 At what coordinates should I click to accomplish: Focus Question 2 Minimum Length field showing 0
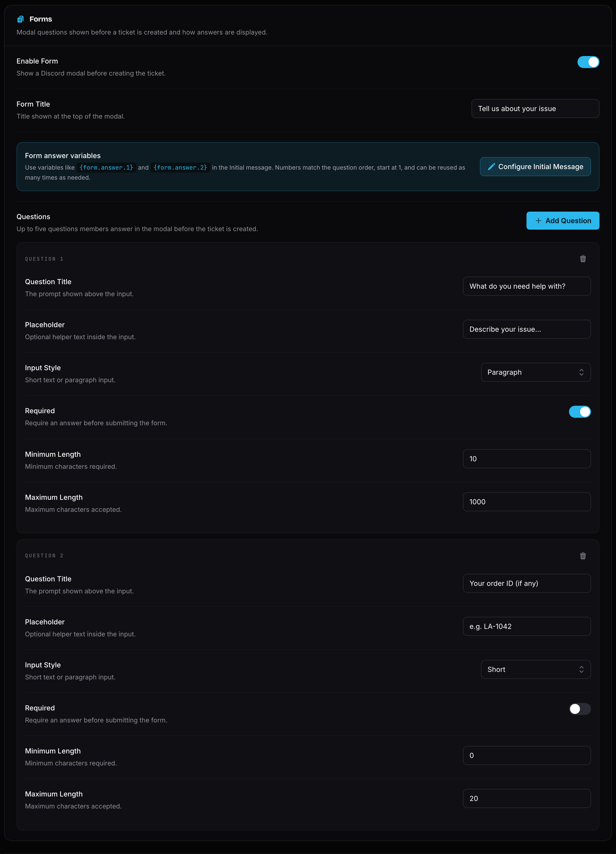tap(526, 755)
